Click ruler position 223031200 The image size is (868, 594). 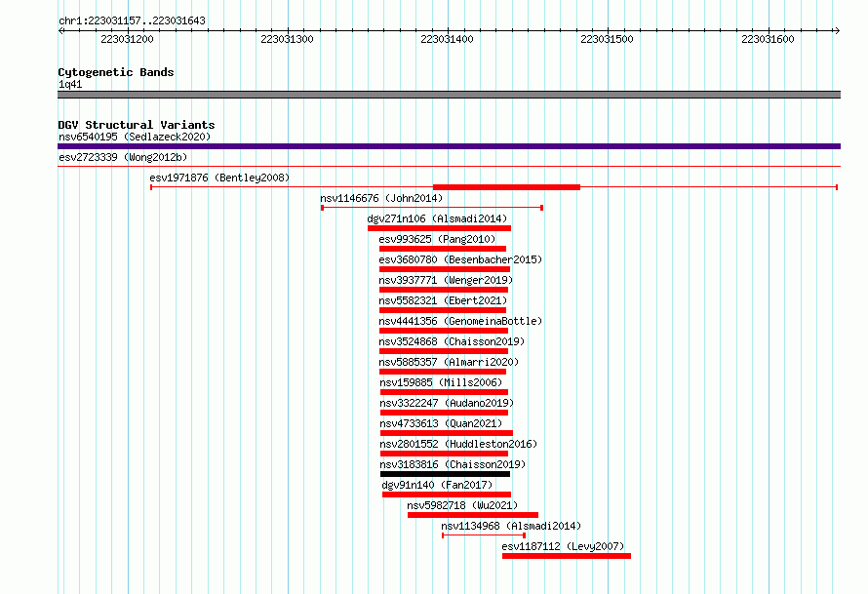[128, 39]
